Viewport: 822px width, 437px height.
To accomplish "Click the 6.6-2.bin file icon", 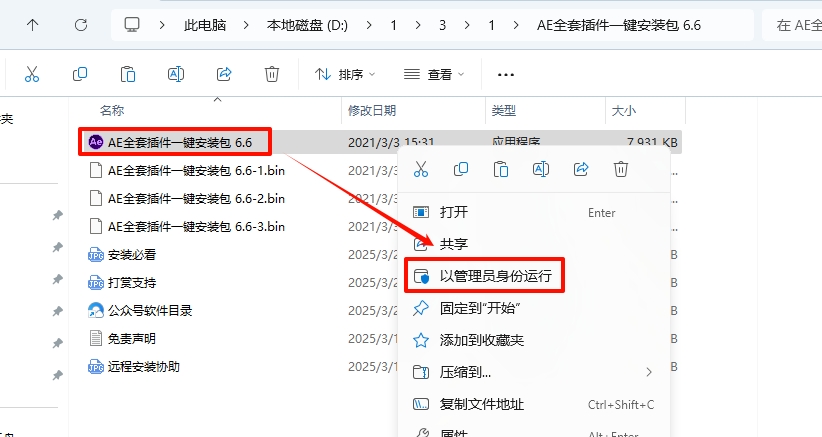I will 95,198.
